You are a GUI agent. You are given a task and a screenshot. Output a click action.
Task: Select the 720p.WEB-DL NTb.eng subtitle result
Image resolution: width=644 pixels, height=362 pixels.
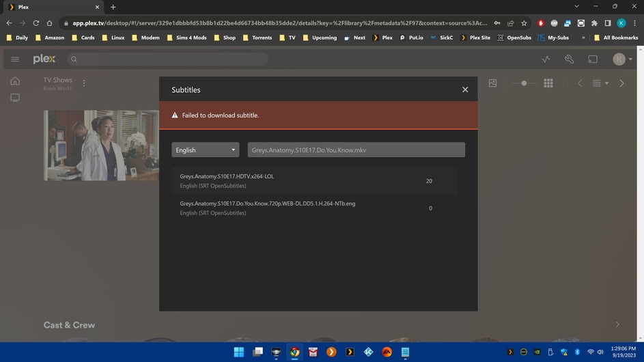pos(315,208)
